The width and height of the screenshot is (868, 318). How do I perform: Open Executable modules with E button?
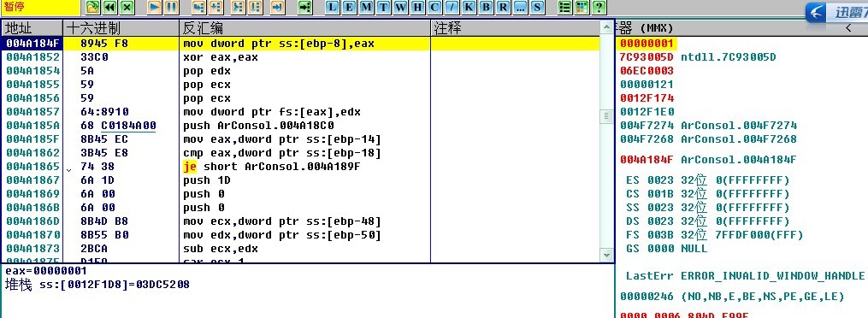[349, 7]
